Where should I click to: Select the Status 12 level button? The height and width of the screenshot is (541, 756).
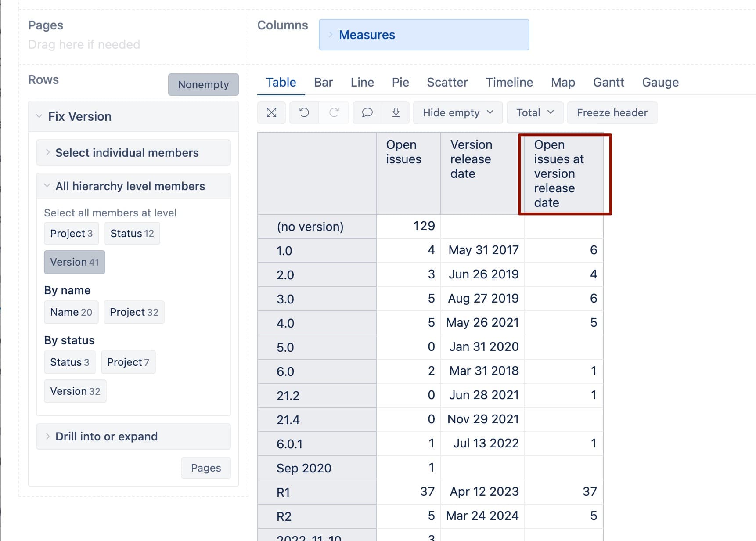[x=132, y=234]
